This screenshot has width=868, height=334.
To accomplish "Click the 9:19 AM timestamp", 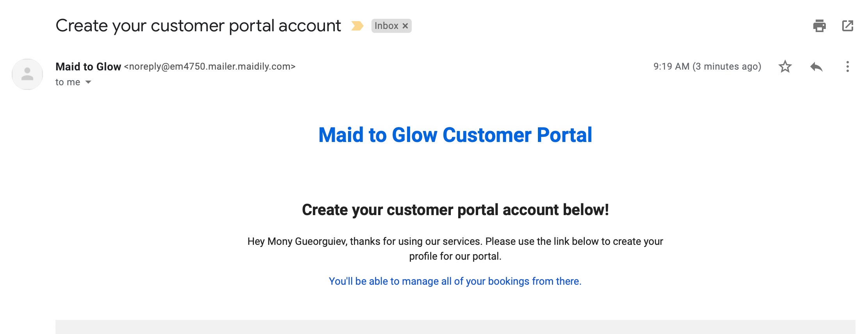I will pyautogui.click(x=707, y=66).
